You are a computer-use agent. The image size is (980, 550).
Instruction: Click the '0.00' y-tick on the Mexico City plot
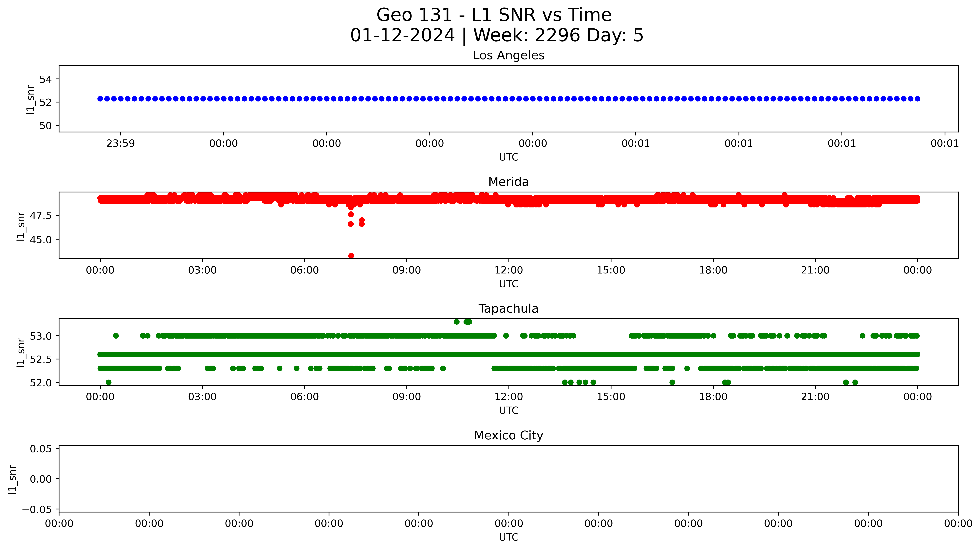(x=41, y=479)
